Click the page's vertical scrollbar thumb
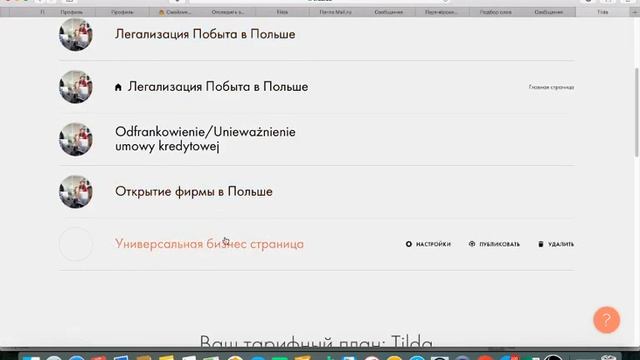This screenshot has height=360, width=640. [636, 112]
